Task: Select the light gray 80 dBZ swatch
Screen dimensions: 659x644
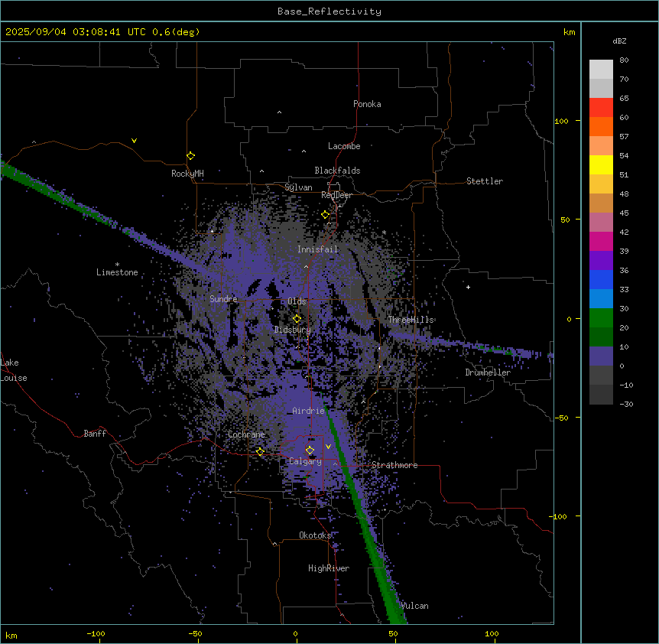Action: (x=601, y=70)
